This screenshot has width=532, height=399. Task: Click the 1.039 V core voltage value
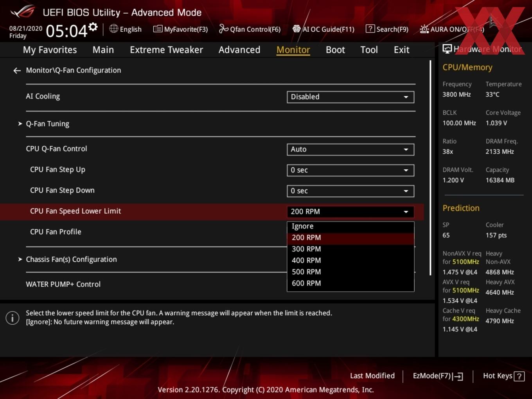[x=496, y=123]
